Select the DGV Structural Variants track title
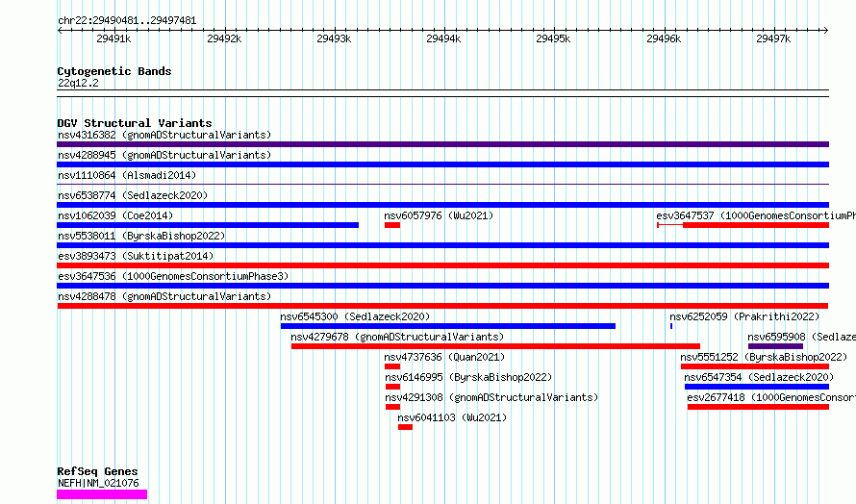The height and width of the screenshot is (504, 856). (135, 123)
